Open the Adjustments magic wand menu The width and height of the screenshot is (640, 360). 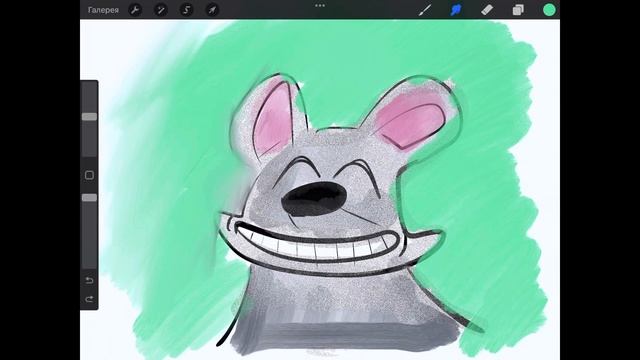[x=161, y=10]
